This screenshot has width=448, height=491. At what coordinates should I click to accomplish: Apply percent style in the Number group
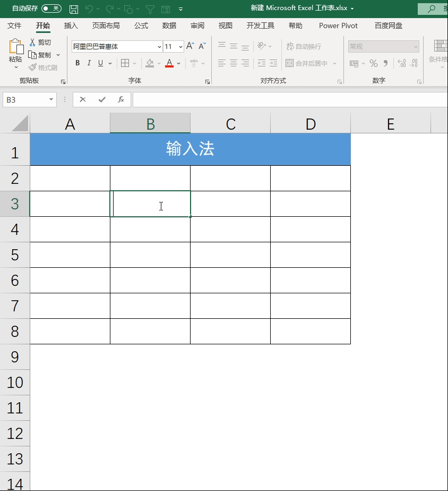coord(373,62)
